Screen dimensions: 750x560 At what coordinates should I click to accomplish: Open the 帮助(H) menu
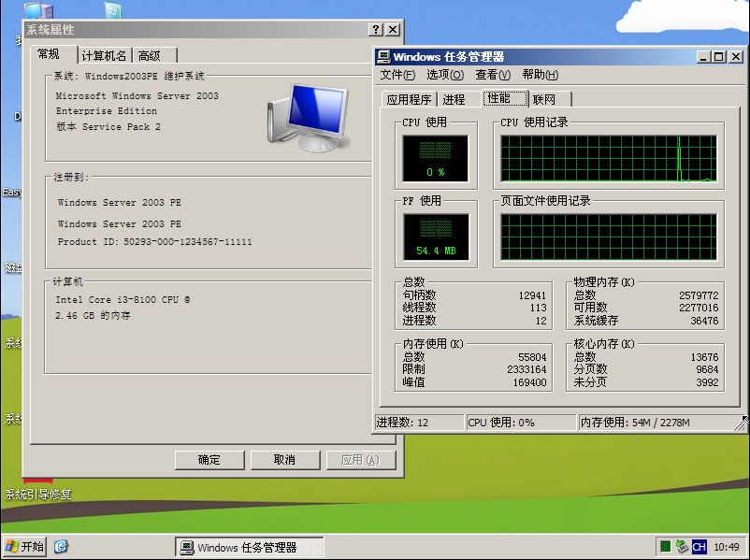540,75
